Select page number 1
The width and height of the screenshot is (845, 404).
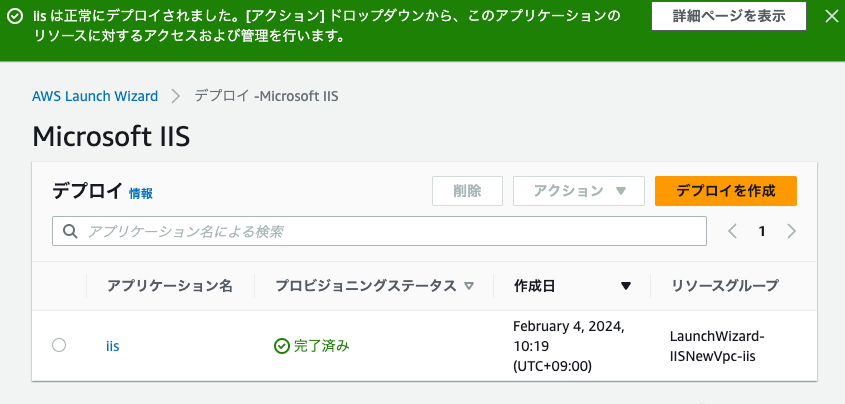tap(761, 231)
